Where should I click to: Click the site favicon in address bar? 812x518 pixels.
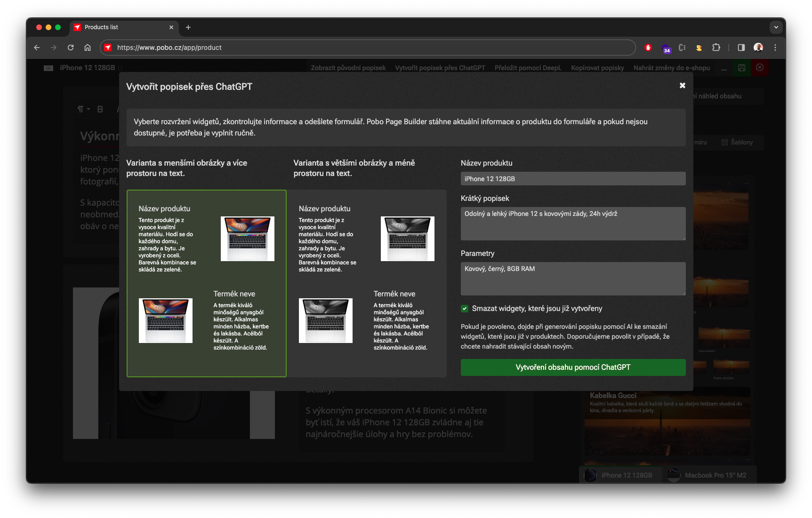pos(108,48)
